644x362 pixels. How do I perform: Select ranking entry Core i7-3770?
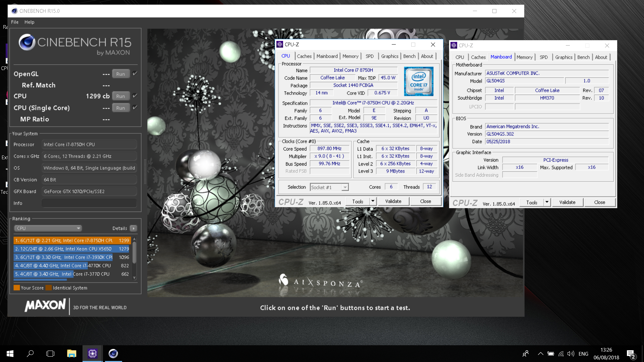[x=72, y=274]
